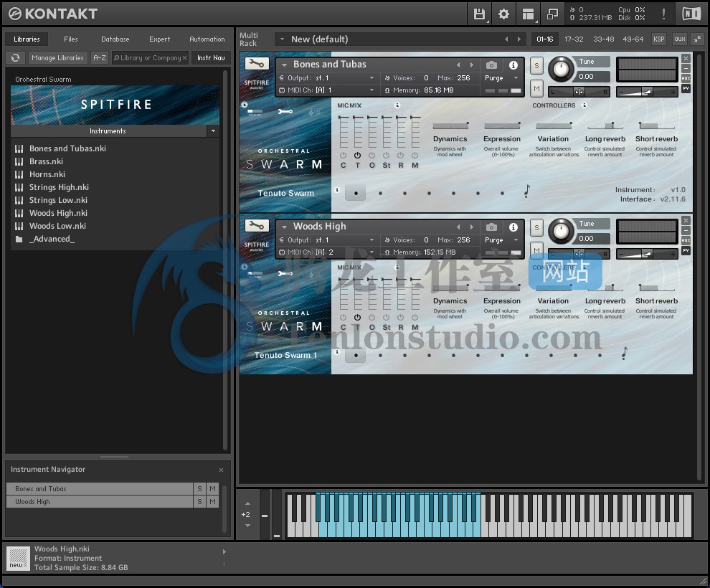Click the save/load disk icon in header
This screenshot has width=710, height=588.
click(479, 14)
